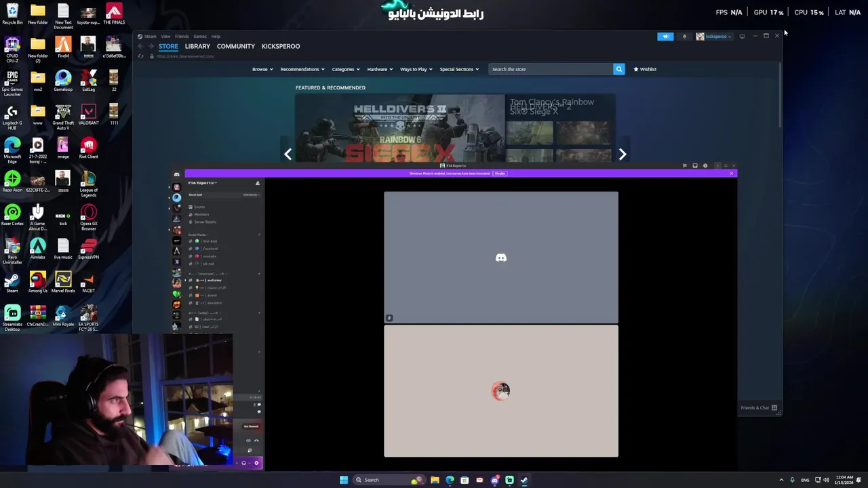Open the Aimlabs desktop icon
This screenshot has height=488, width=868.
tap(38, 249)
